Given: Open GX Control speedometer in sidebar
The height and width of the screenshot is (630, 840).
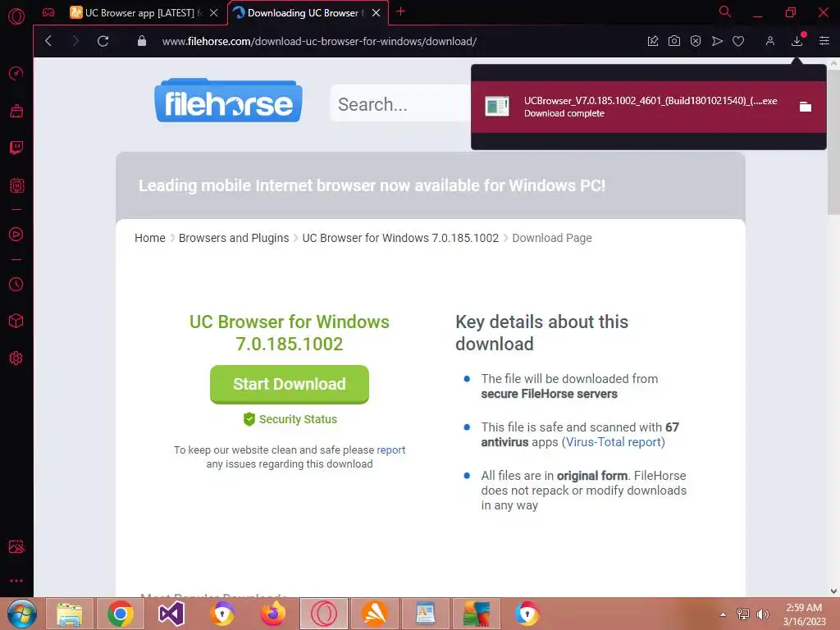Looking at the screenshot, I should tap(16, 73).
